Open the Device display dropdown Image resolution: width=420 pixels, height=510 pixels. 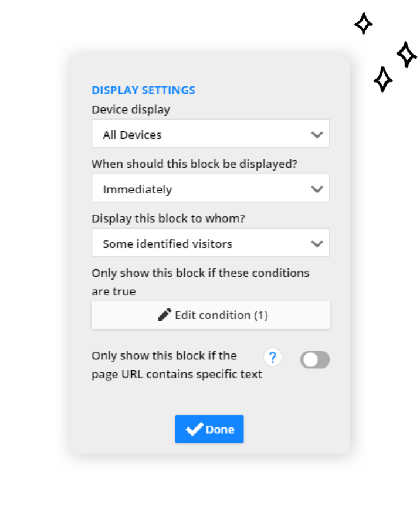[x=210, y=133]
